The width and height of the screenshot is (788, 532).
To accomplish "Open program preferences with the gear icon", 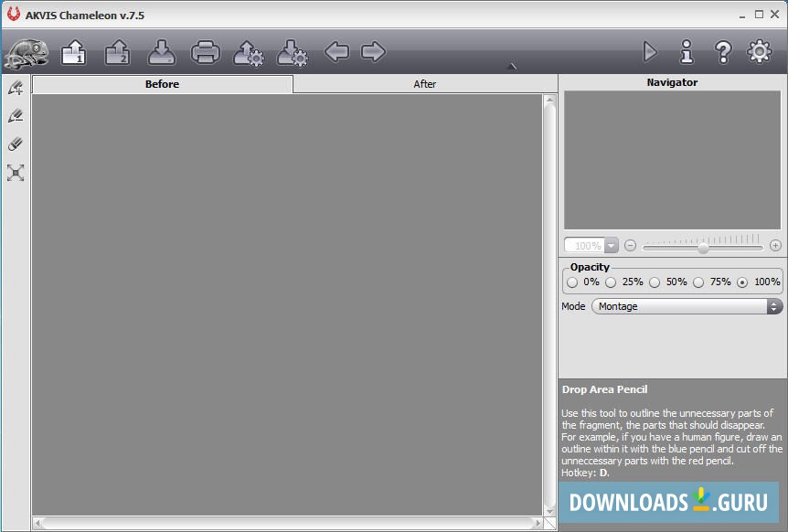I will click(759, 52).
